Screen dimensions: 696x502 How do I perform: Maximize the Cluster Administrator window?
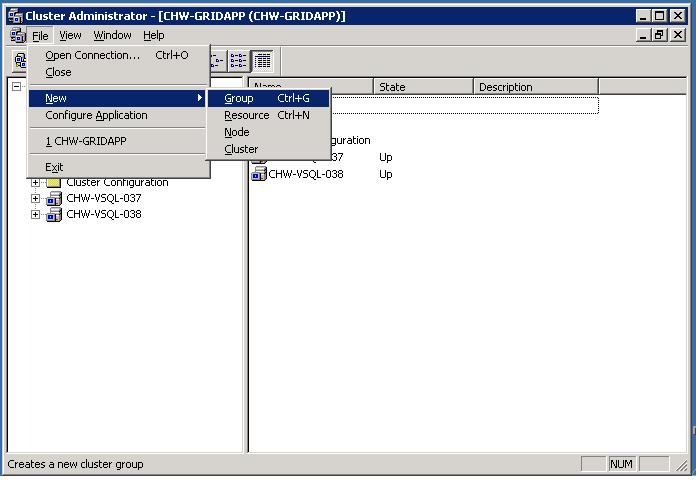659,16
